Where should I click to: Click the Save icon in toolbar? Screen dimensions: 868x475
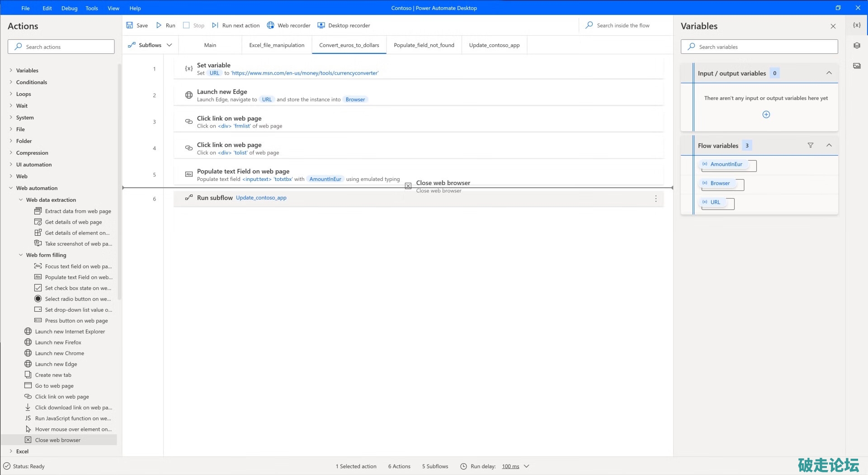coord(130,25)
